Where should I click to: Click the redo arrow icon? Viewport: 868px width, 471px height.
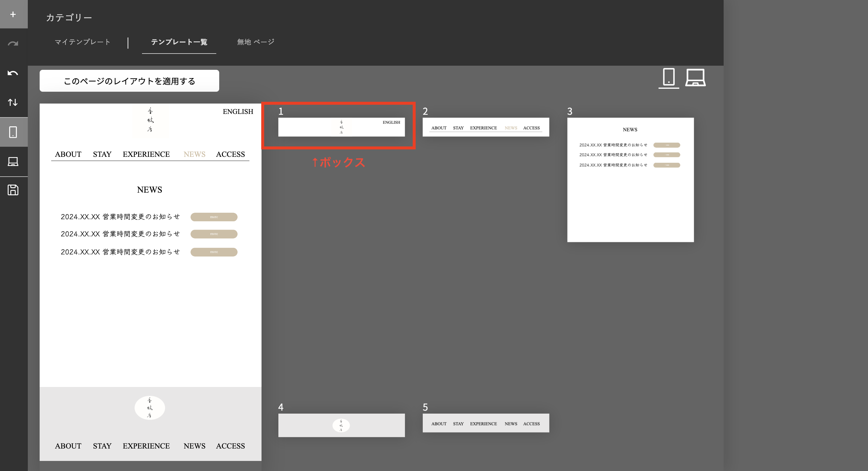13,43
